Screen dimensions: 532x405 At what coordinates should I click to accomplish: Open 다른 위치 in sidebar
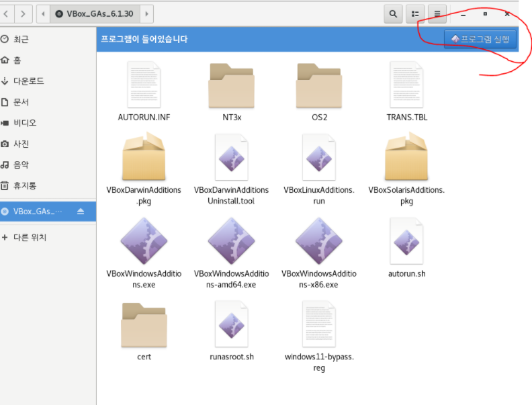(48, 237)
